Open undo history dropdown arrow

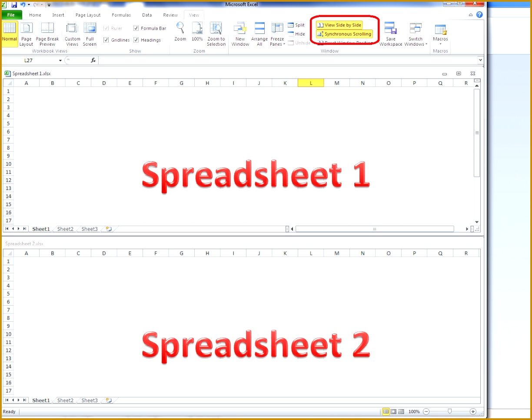tap(29, 5)
